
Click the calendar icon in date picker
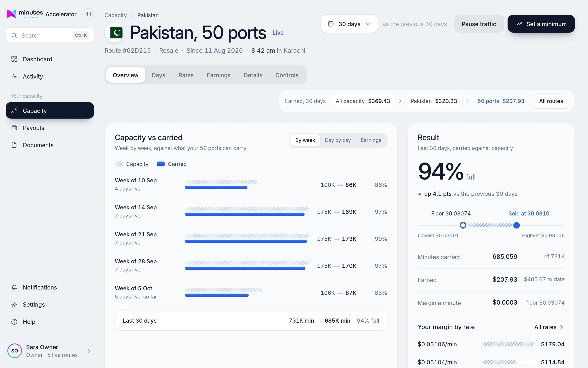pyautogui.click(x=331, y=24)
